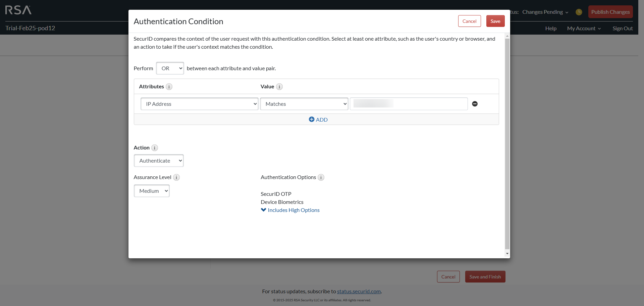Open the Perform OR operator dropdown
644x306 pixels.
click(170, 68)
